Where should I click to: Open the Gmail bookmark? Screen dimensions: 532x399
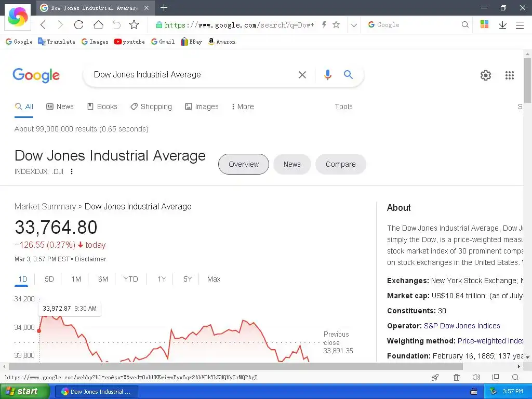(163, 42)
